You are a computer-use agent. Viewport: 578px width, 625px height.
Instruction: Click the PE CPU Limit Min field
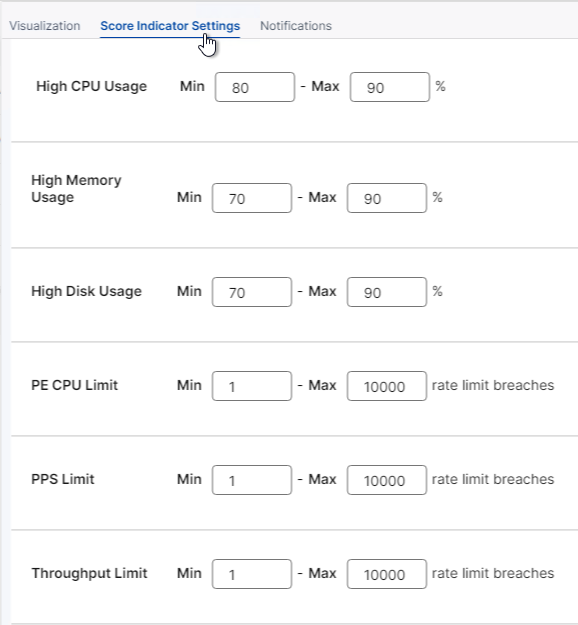click(x=252, y=386)
